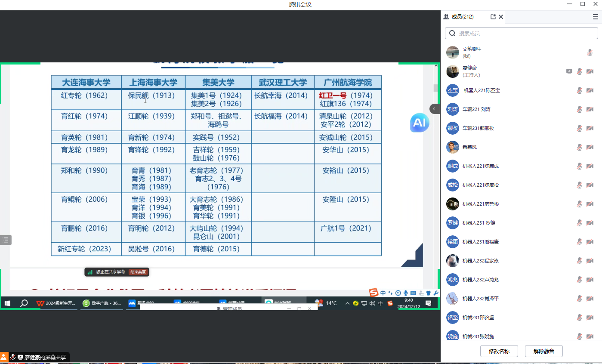This screenshot has width=602, height=364.
Task: Click the camera icon for 车辆221 刘涛
Action: pyautogui.click(x=590, y=109)
